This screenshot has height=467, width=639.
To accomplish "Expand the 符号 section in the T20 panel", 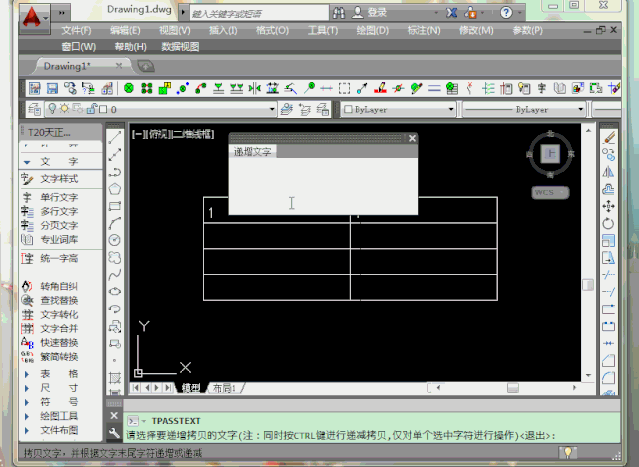I will tap(27, 403).
